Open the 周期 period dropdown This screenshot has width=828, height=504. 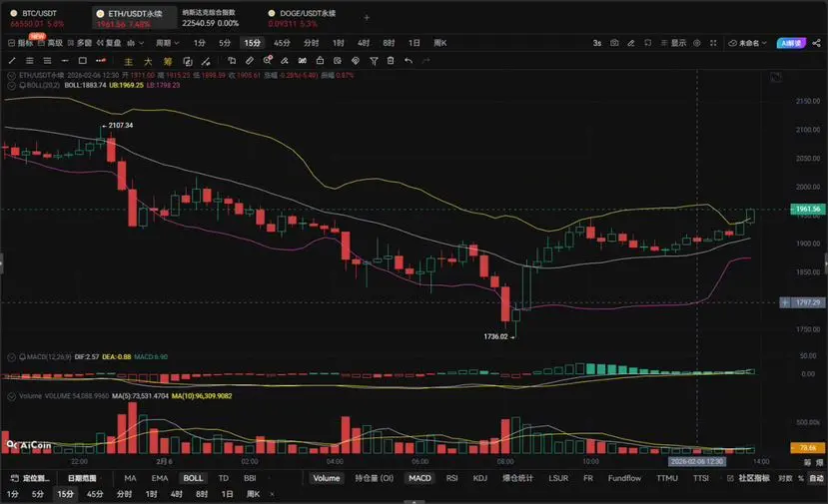pos(168,43)
